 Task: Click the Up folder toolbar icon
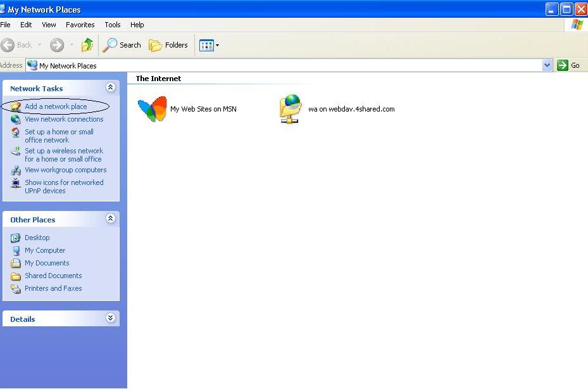[87, 45]
